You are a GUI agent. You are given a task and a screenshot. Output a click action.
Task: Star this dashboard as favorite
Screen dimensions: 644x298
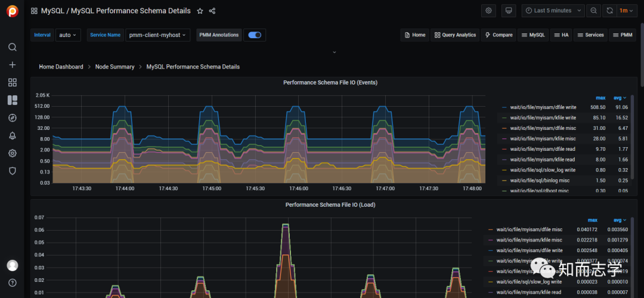200,11
